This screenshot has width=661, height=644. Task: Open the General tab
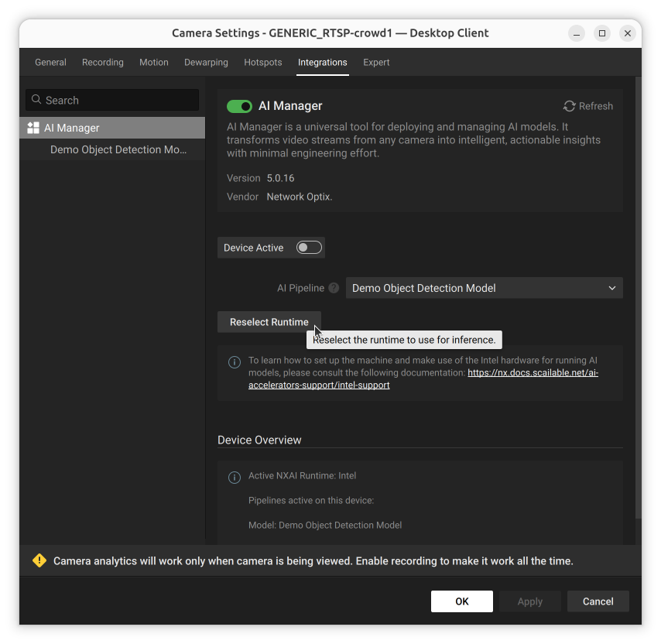click(x=50, y=63)
